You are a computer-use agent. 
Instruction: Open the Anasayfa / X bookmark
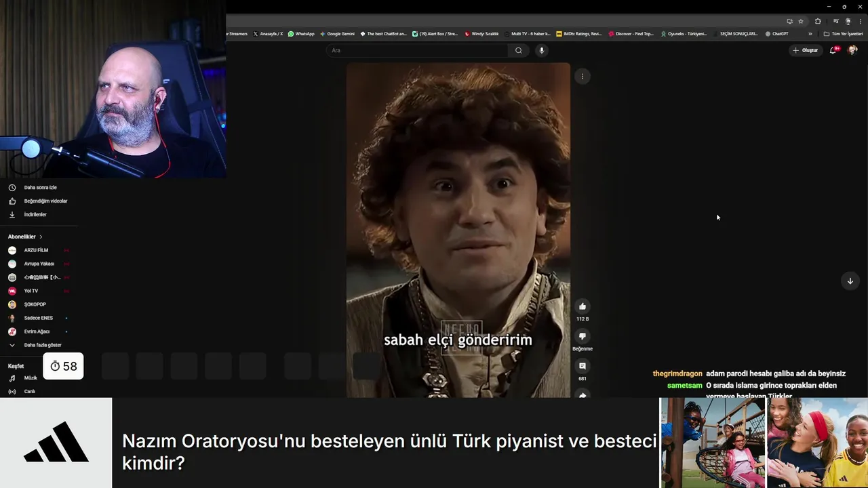(x=268, y=33)
